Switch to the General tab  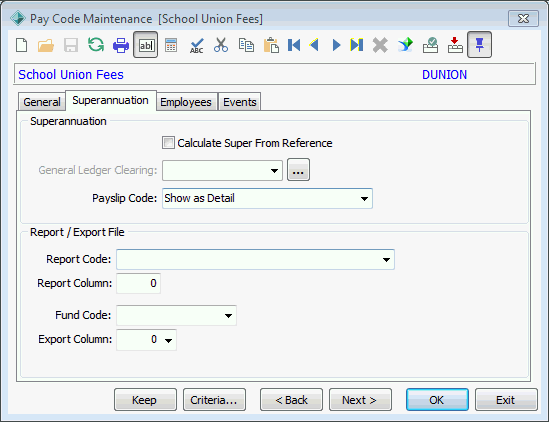42,102
